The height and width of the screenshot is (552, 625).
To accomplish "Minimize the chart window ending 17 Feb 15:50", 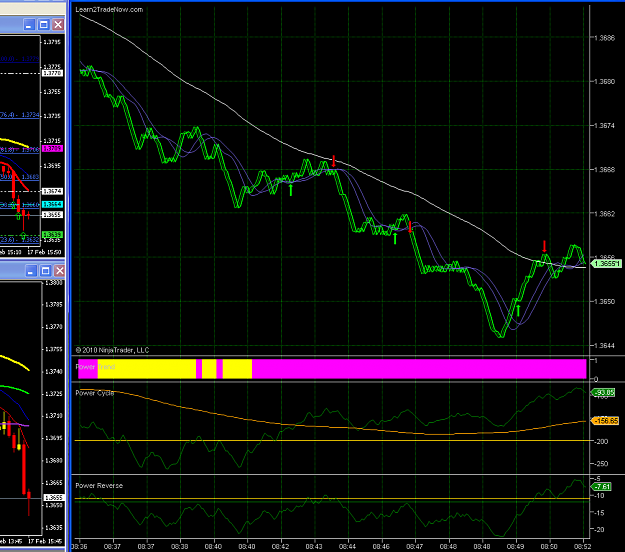I will coord(29,25).
